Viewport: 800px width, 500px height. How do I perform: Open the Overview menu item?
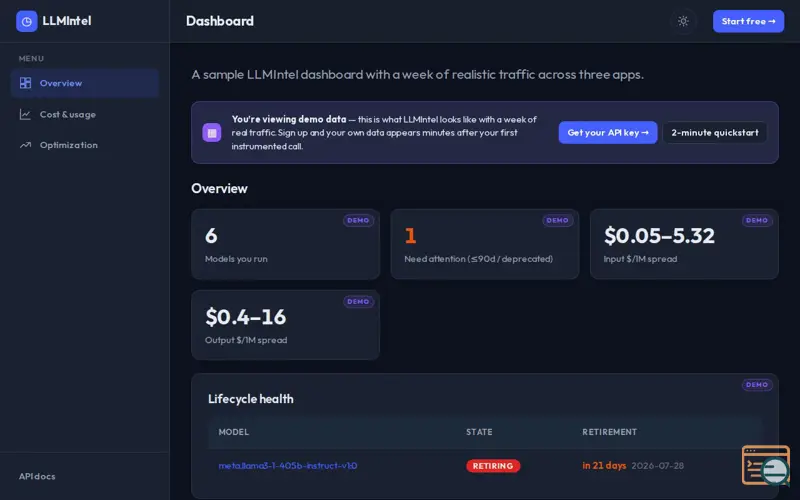tap(85, 83)
